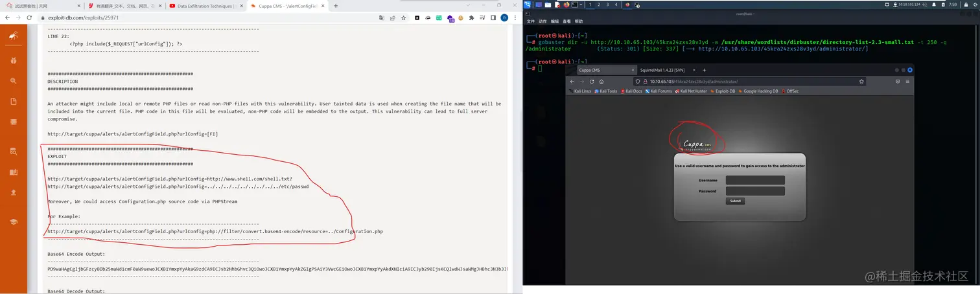The width and height of the screenshot is (980, 294).
Task: Bookmark this page with Chrome star icon
Action: point(404,17)
